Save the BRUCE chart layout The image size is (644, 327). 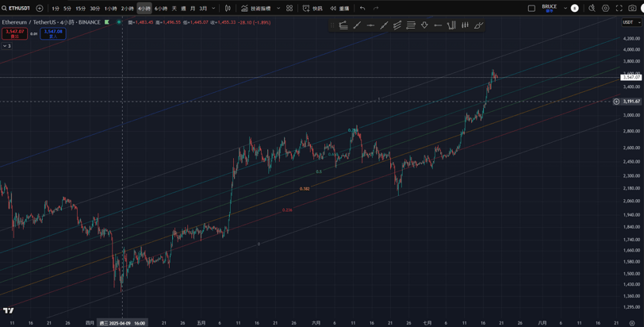click(x=549, y=8)
